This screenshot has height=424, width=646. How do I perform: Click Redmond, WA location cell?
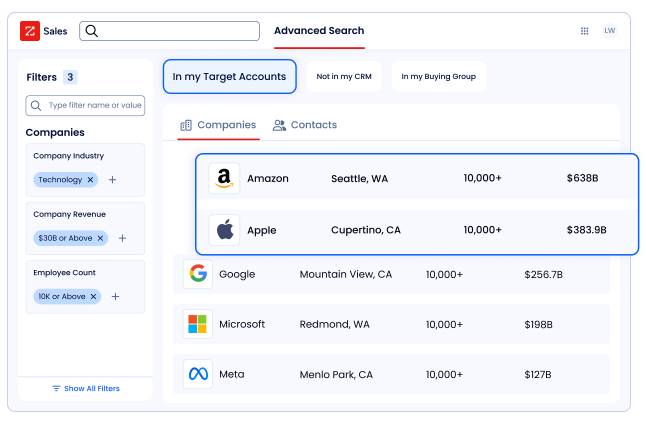click(x=334, y=325)
